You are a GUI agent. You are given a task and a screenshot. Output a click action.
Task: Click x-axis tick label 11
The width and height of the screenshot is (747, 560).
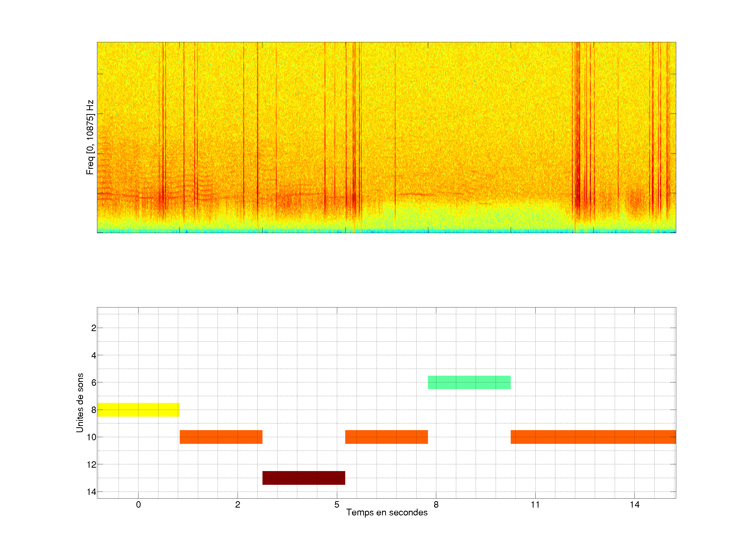pyautogui.click(x=535, y=505)
